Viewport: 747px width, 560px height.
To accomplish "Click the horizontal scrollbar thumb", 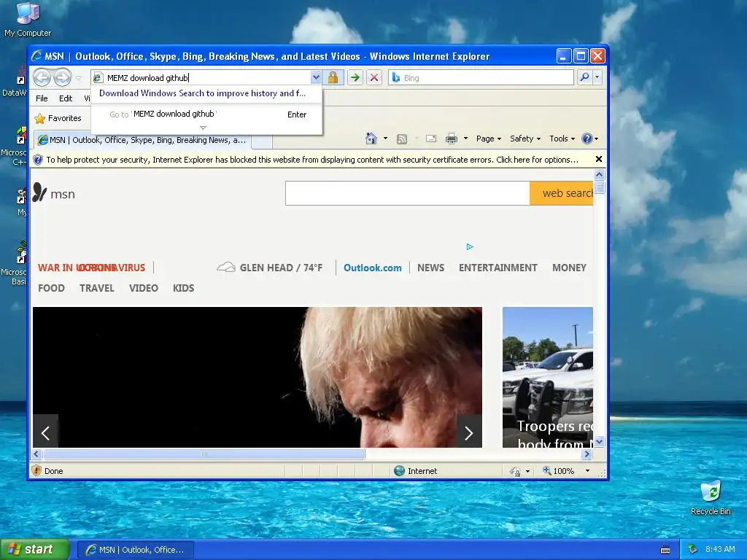I will (x=204, y=454).
